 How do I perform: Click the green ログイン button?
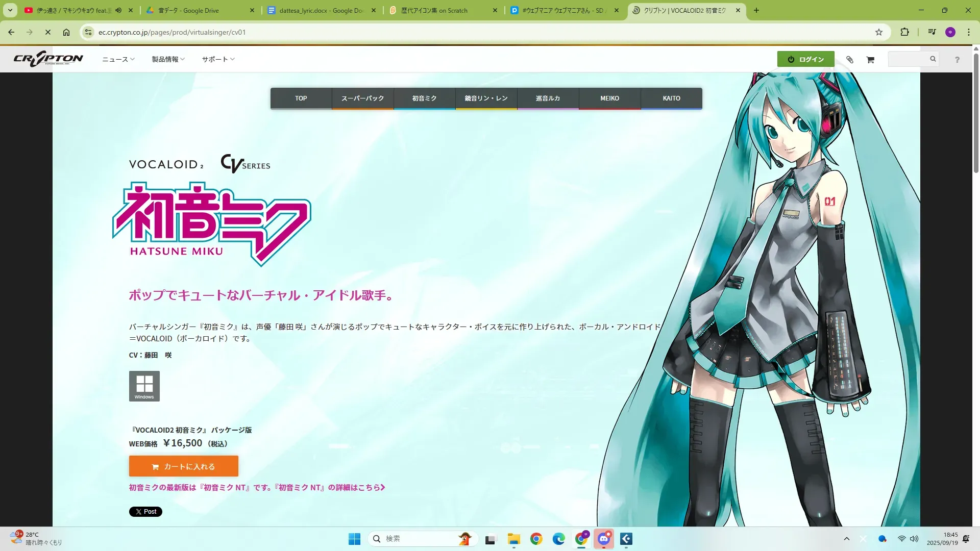point(805,59)
